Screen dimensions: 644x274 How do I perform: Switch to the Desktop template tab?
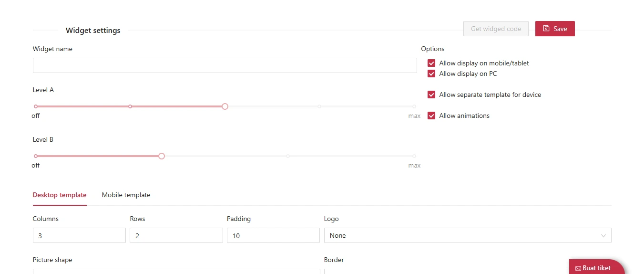(x=60, y=195)
